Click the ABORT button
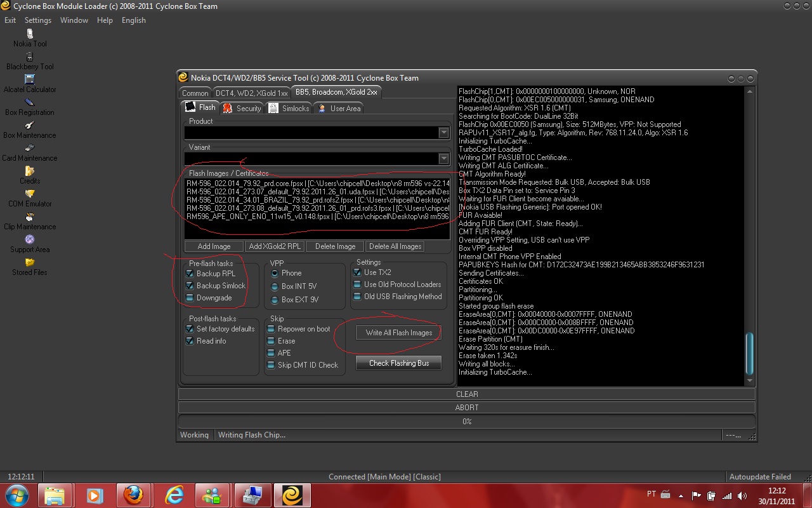The image size is (812, 508). pos(467,408)
